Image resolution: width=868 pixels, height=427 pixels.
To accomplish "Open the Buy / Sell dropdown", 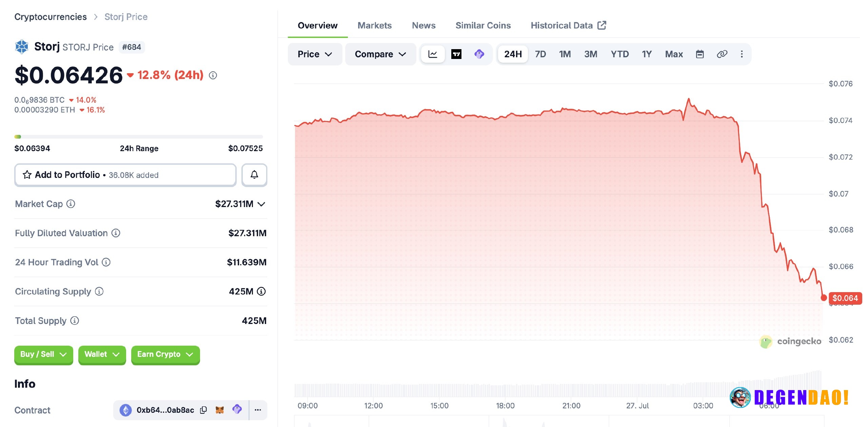I will point(43,354).
